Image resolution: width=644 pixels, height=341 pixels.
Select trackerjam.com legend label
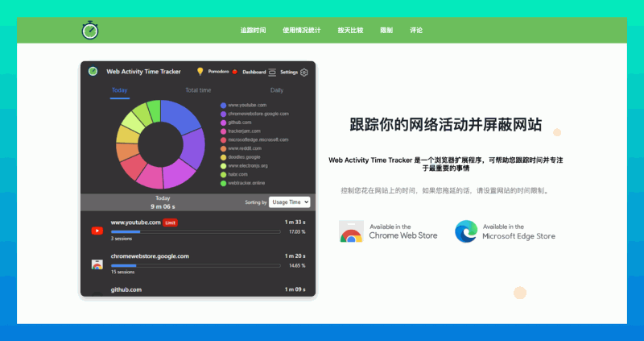pyautogui.click(x=245, y=131)
